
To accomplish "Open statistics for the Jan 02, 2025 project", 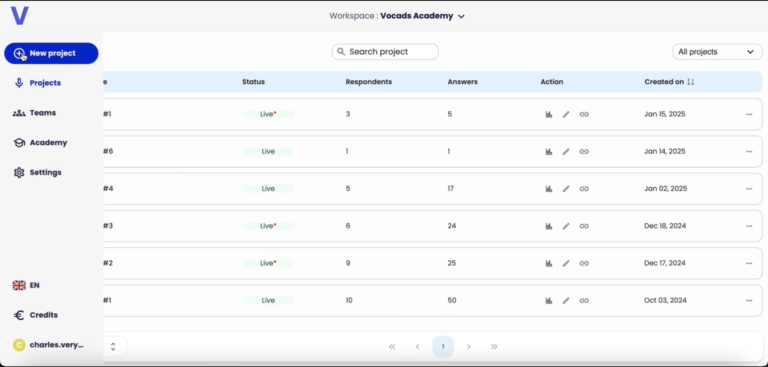I will coord(549,189).
